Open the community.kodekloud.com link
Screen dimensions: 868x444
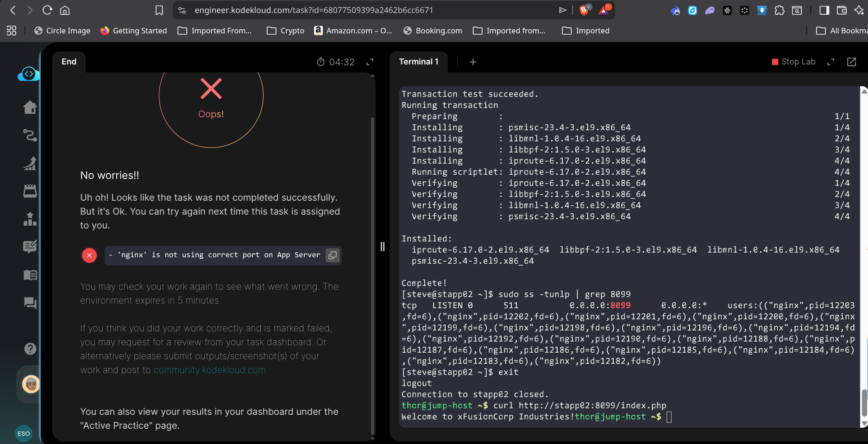coord(209,370)
